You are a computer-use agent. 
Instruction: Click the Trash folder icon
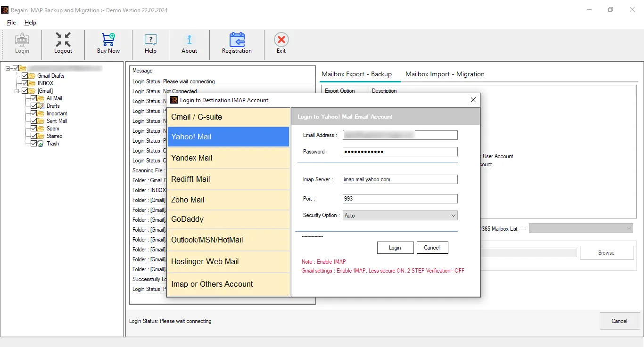tap(41, 144)
